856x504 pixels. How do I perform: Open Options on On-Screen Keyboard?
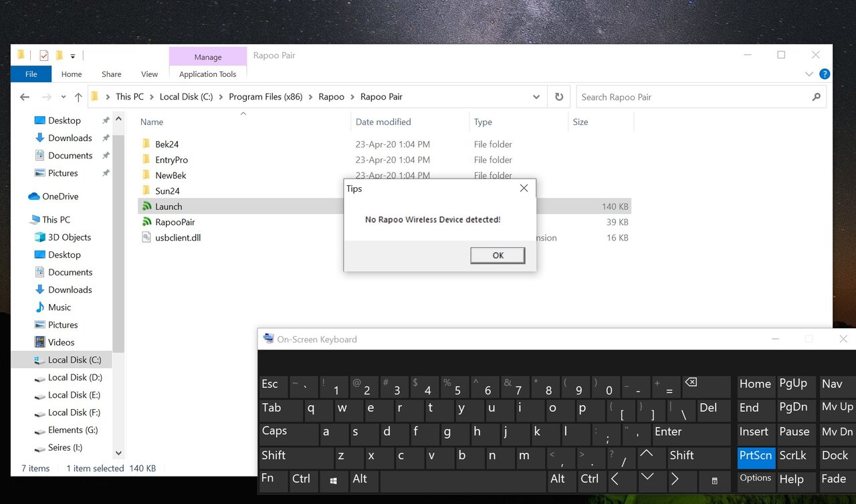coord(756,481)
